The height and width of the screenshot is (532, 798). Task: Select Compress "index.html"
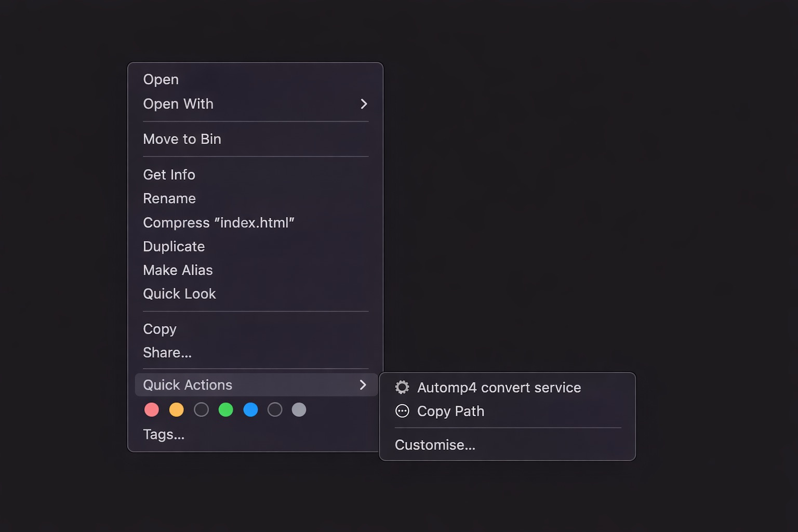click(x=219, y=222)
